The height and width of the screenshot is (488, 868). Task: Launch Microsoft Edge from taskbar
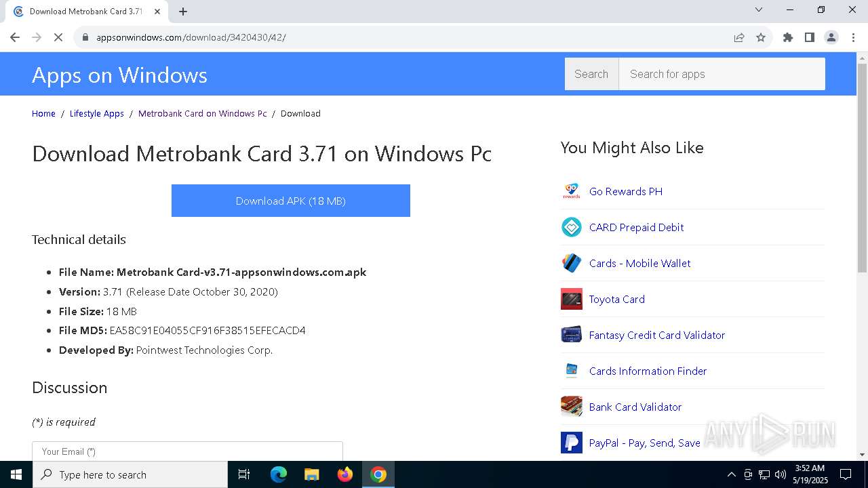click(x=279, y=474)
